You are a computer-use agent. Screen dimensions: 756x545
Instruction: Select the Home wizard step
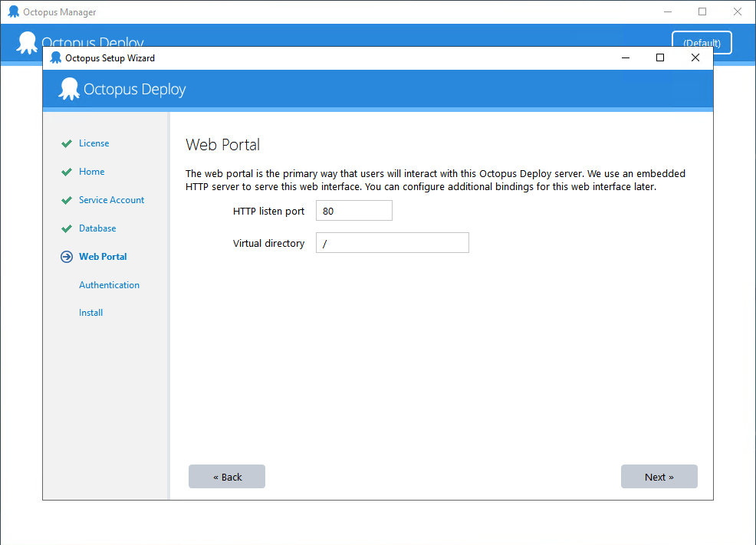tap(91, 172)
